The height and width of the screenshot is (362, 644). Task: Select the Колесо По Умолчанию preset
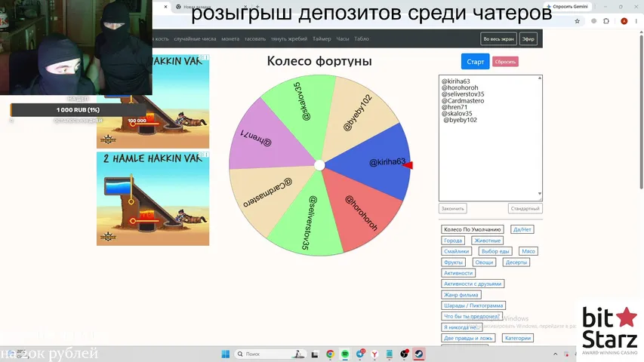473,229
